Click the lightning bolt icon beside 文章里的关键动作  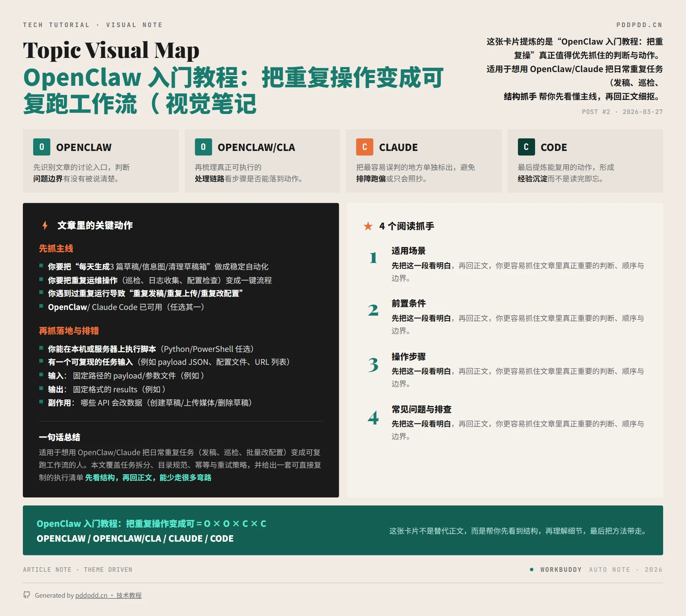point(45,225)
